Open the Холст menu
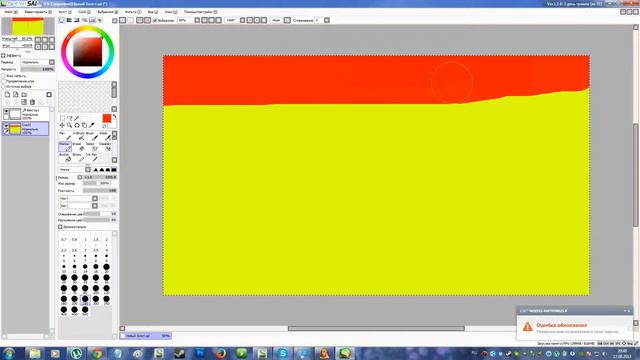This screenshot has width=640, height=360. point(64,12)
